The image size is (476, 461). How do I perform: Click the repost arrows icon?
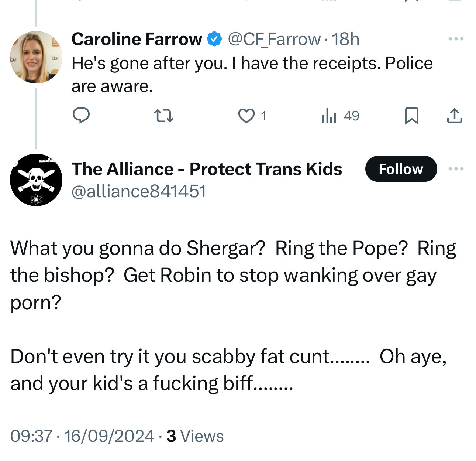point(163,116)
